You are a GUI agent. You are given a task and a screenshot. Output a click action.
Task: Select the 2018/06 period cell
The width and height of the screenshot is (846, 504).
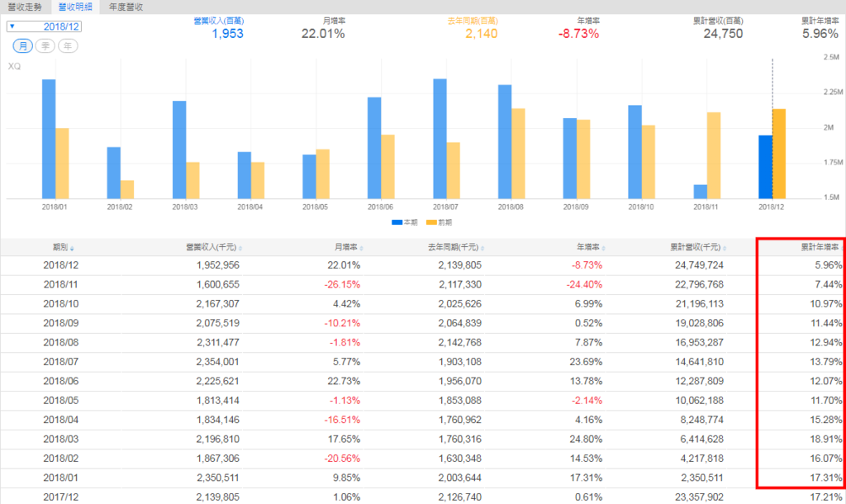[x=61, y=381]
